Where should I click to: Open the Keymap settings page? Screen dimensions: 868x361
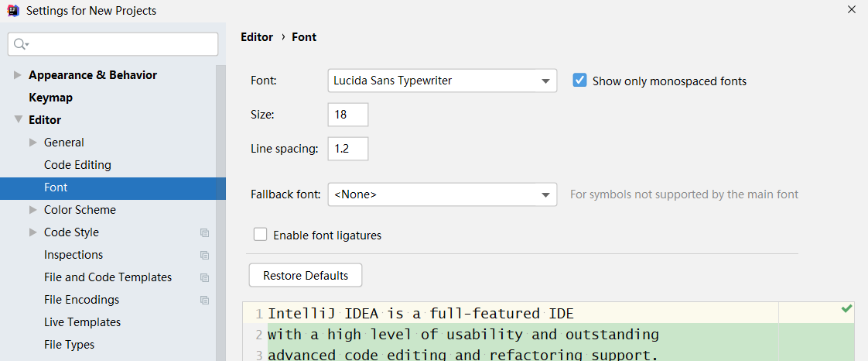50,98
